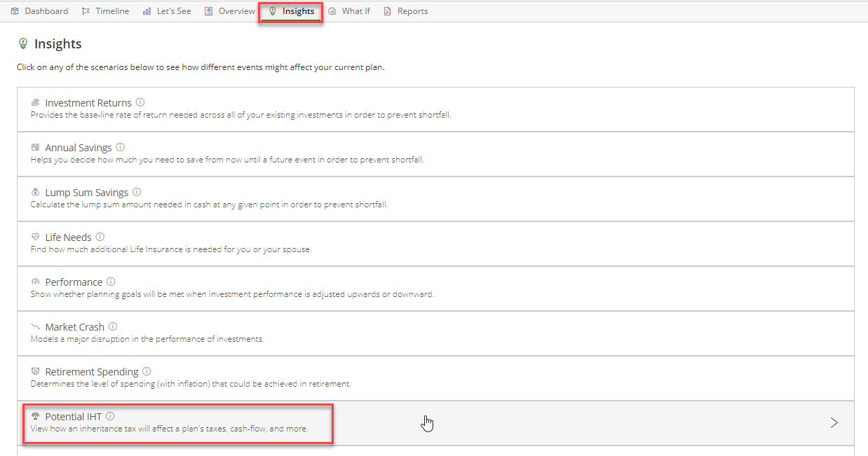Click the info icon beside Investment Returns
This screenshot has height=456, width=868.
(x=140, y=102)
